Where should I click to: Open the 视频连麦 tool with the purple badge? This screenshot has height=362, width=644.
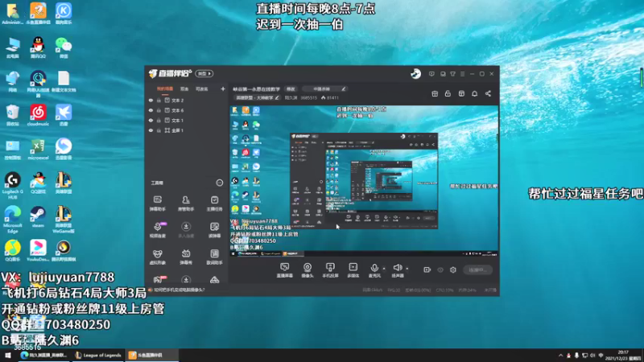[157, 230]
